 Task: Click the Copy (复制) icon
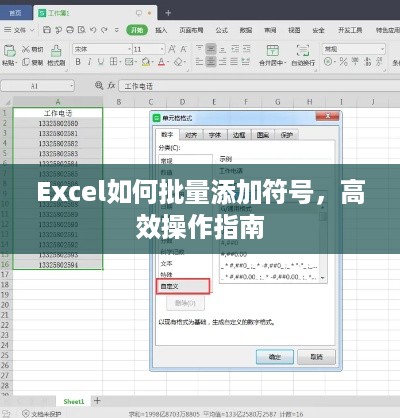26,62
